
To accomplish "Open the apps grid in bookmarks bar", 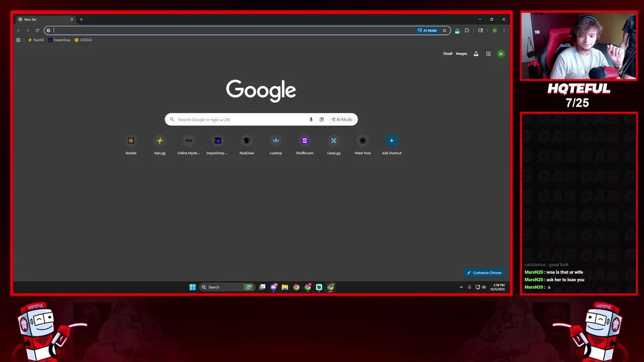I will (18, 40).
